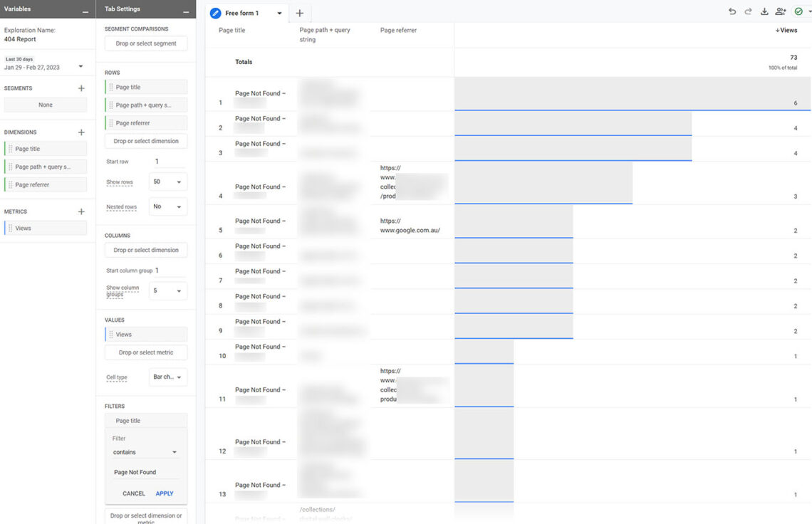The width and height of the screenshot is (812, 524).
Task: Open Nested rows No dropdown
Action: click(168, 206)
